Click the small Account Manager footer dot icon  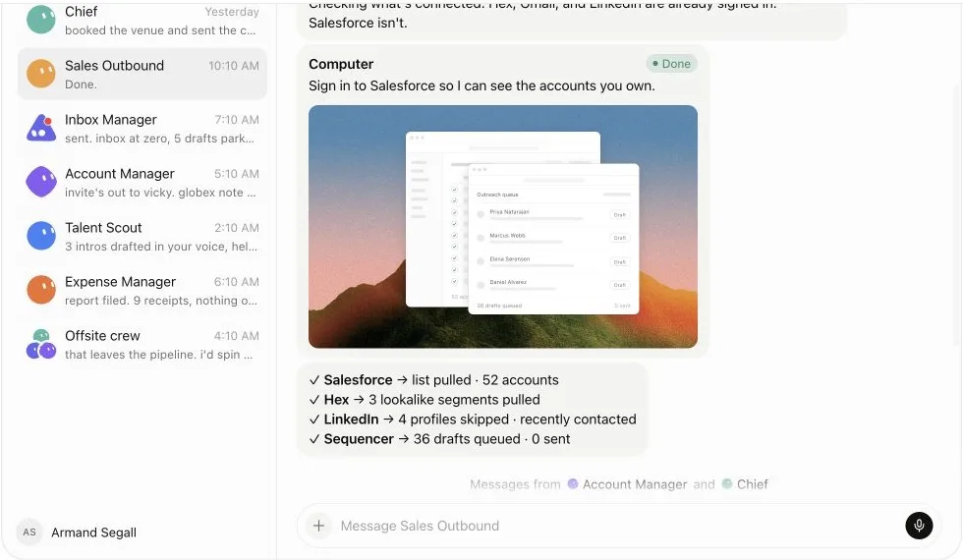(573, 483)
